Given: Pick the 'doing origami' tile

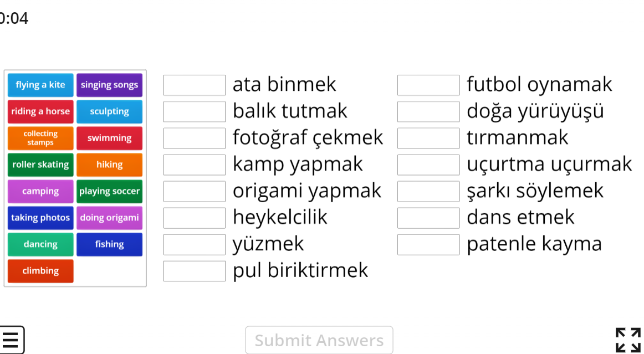Looking at the screenshot, I should [109, 218].
